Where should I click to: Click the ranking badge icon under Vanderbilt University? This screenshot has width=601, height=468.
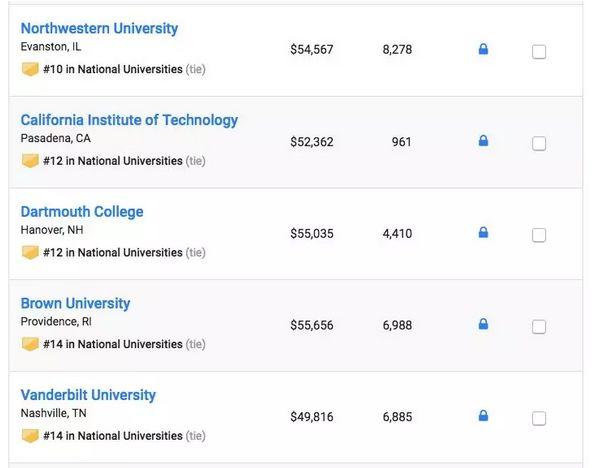coord(30,436)
